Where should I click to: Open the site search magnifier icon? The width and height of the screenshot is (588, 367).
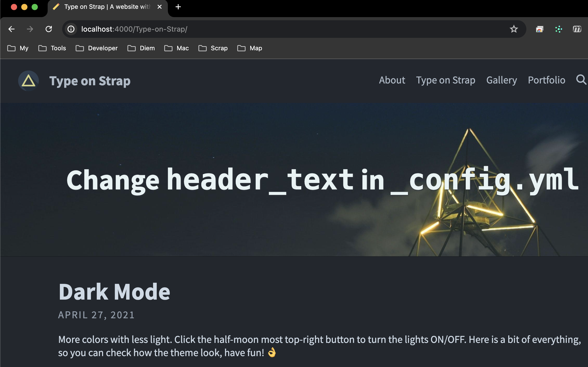[x=581, y=80]
